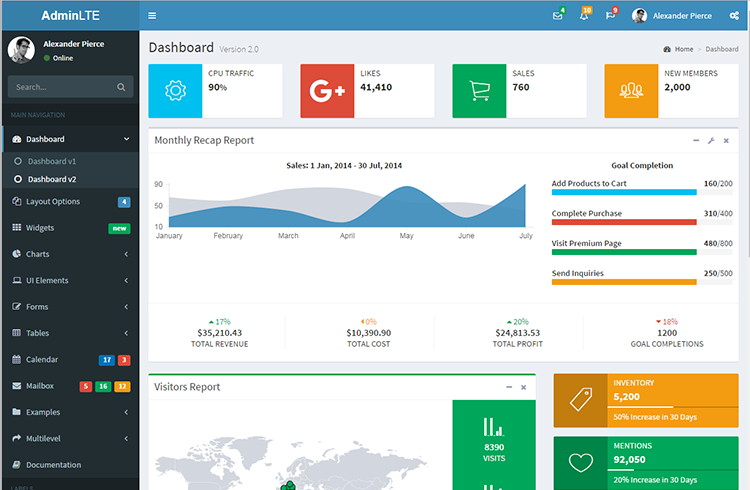Screen dimensions: 750x490
Task: Collapse the Visitors Report panel
Action: (x=508, y=387)
